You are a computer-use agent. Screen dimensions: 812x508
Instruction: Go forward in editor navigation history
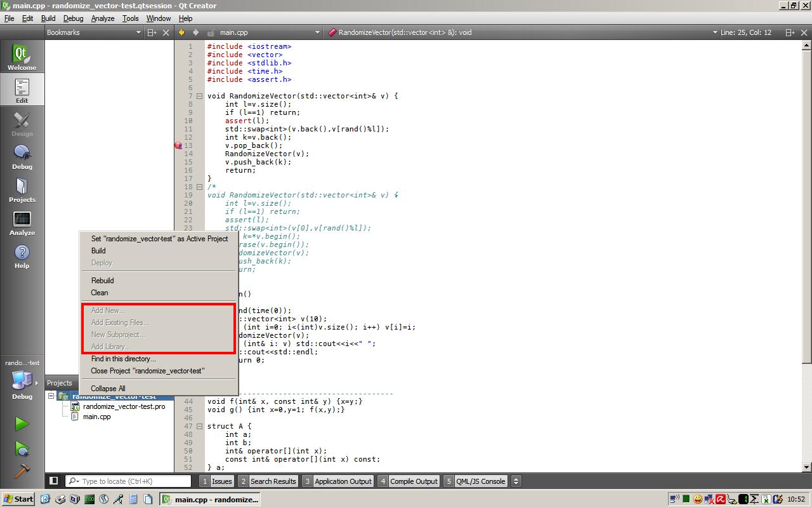click(195, 32)
